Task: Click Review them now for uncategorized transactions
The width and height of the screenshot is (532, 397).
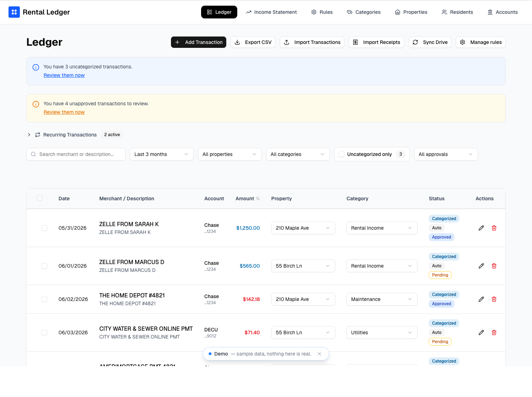Action: pos(64,75)
